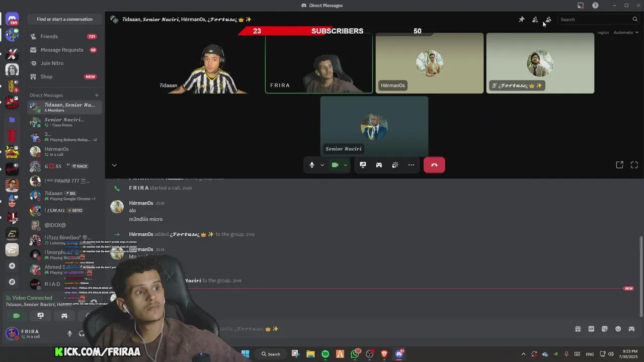Open Brave browser from taskbar

pos(384,354)
